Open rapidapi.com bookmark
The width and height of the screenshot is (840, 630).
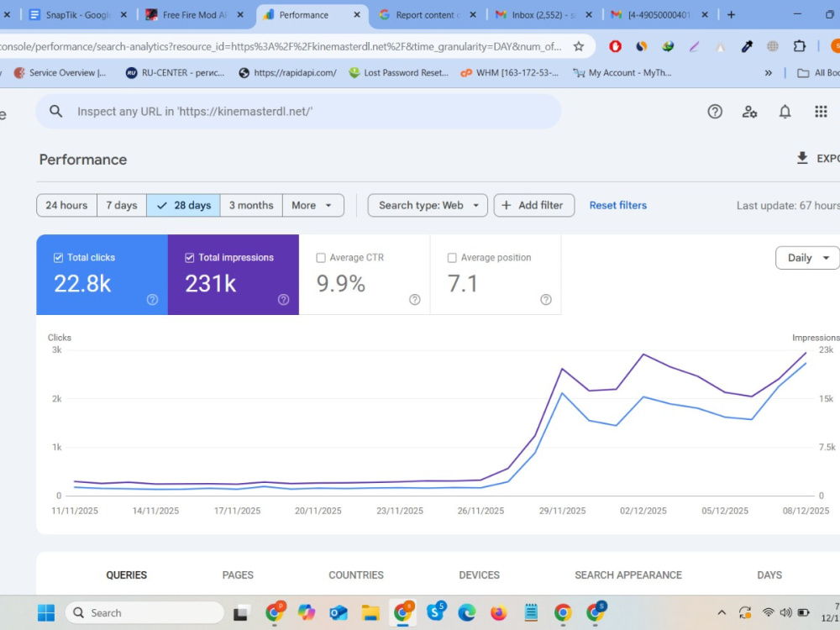(287, 73)
